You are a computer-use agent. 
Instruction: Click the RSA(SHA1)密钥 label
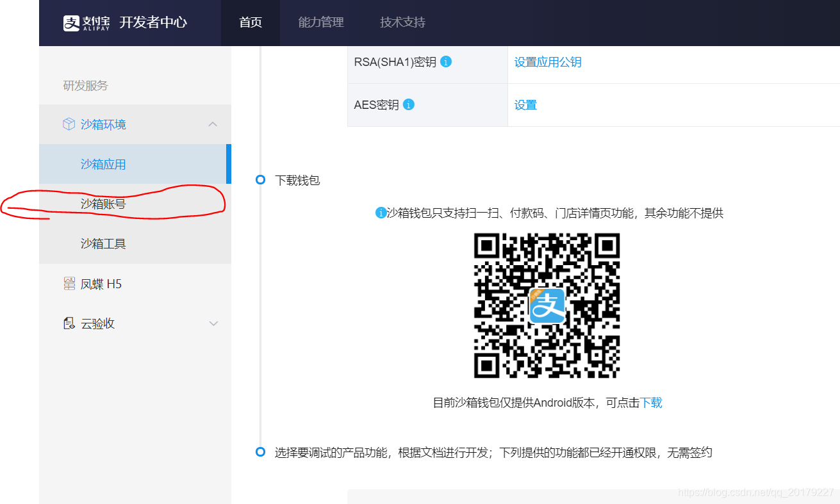coord(395,62)
